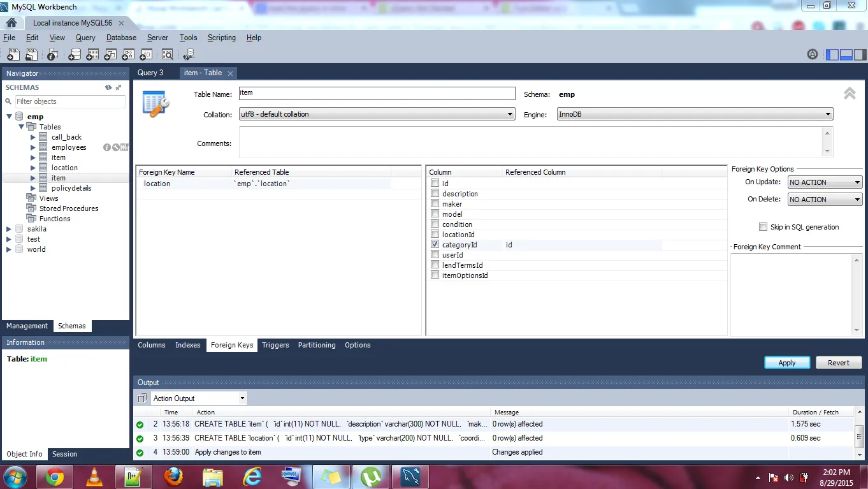Check the locationId column checkbox
Image resolution: width=868 pixels, height=489 pixels.
(435, 234)
